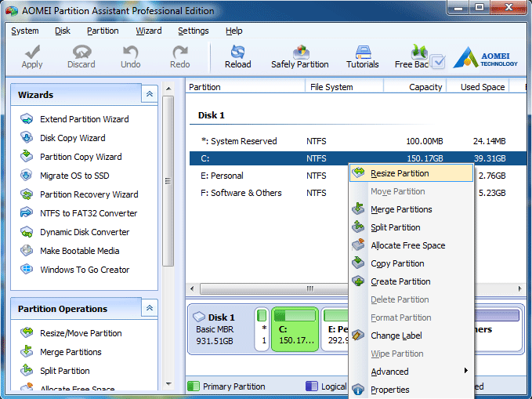Collapse the Wizards panel chevron
Viewport: 532px width, 399px height.
(150, 94)
